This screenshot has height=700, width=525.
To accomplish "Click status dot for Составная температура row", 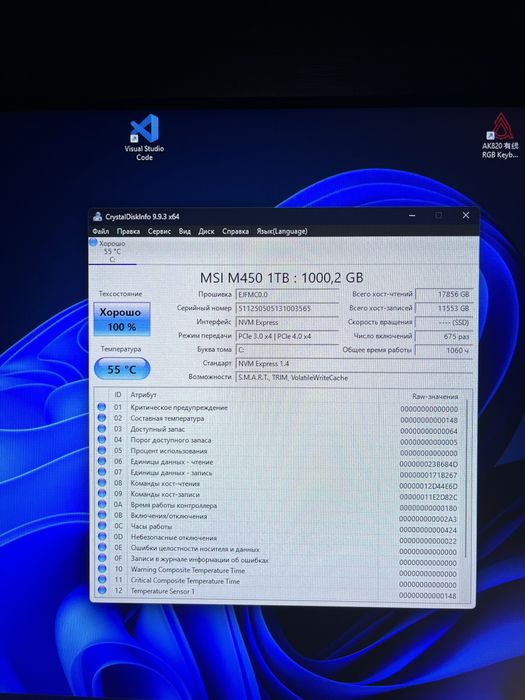I will tap(102, 418).
